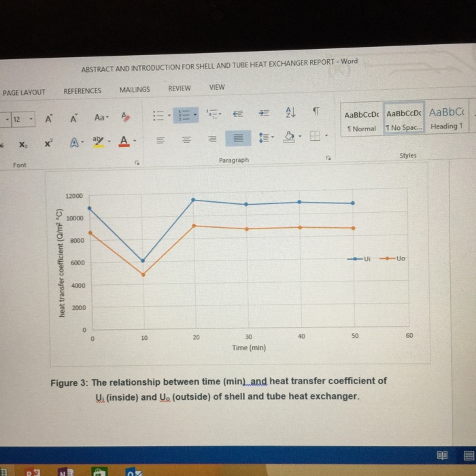Switch to Print Layout view in status bar

(x=469, y=456)
